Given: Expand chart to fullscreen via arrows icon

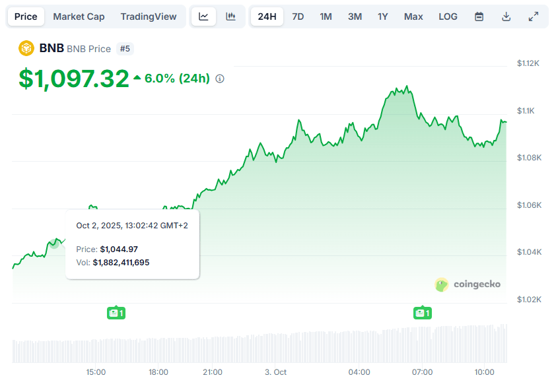Looking at the screenshot, I should point(534,16).
